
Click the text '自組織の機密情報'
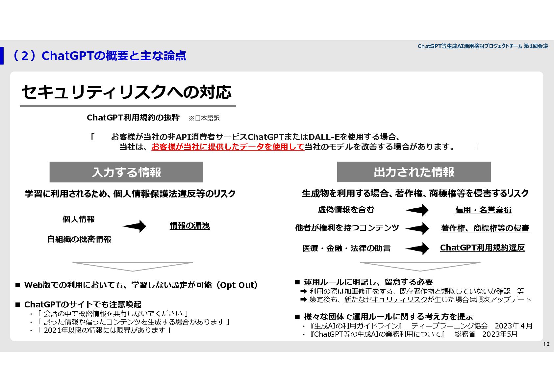click(x=79, y=239)
